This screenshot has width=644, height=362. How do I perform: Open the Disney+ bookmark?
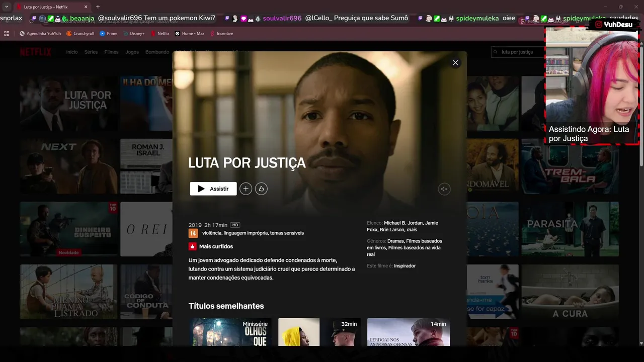pos(133,34)
